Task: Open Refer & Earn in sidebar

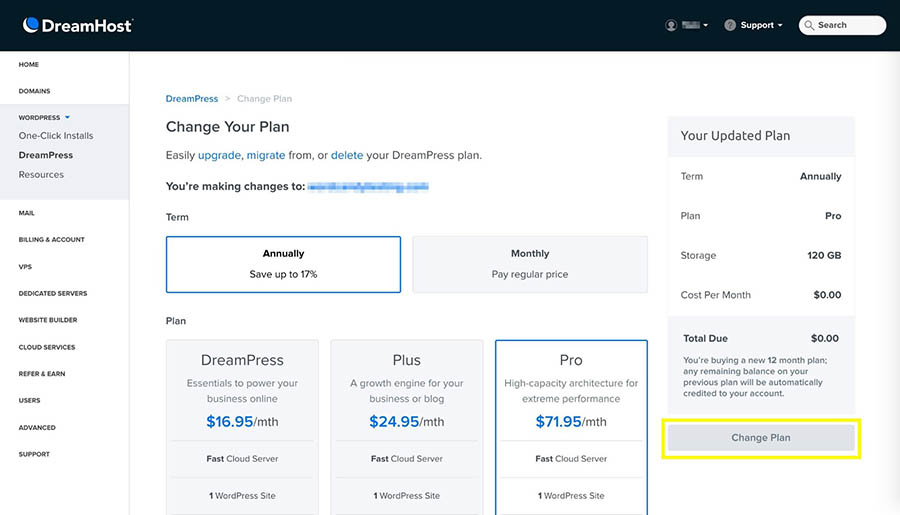Action: pyautogui.click(x=42, y=374)
